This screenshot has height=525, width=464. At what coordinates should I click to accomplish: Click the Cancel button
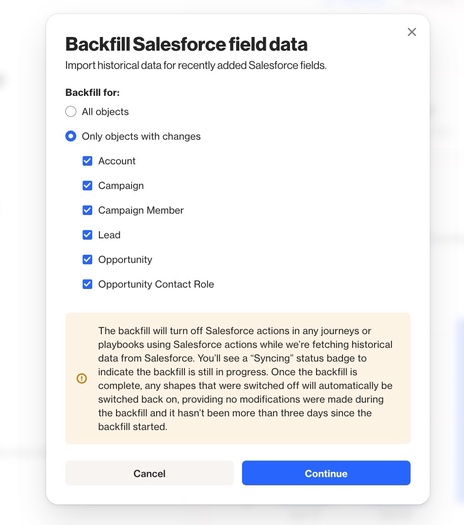coord(149,473)
